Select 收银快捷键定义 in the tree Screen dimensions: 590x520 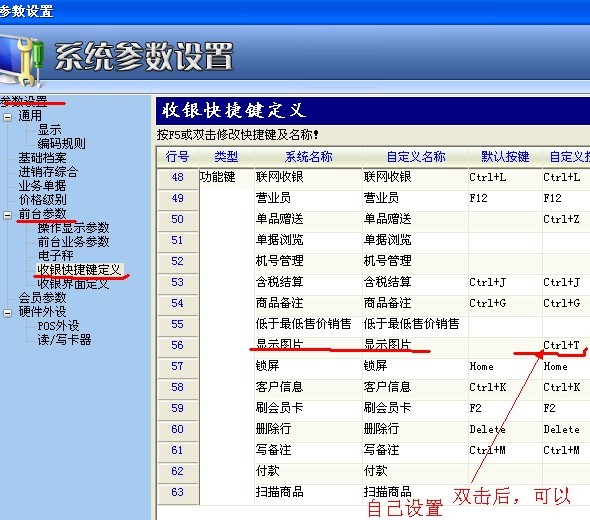pyautogui.click(x=79, y=269)
